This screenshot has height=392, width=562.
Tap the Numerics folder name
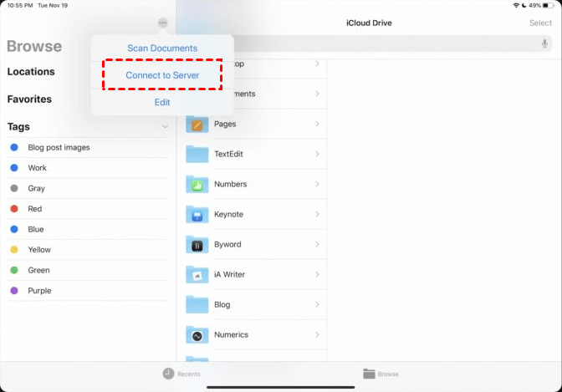coord(231,334)
